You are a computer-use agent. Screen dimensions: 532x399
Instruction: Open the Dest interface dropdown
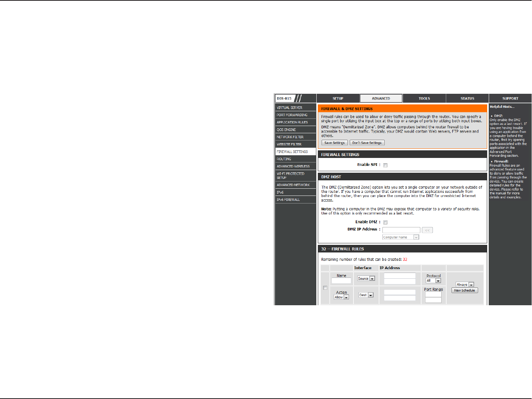click(x=366, y=295)
